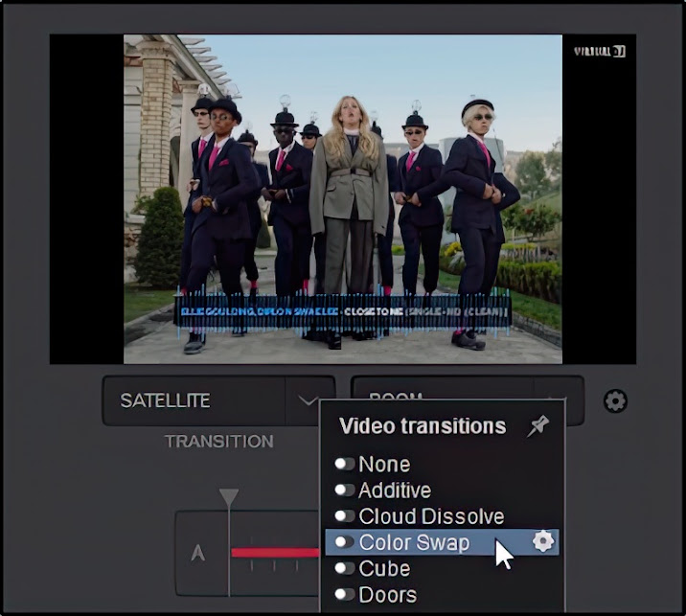Open Color Swap transition settings gear

pyautogui.click(x=543, y=541)
